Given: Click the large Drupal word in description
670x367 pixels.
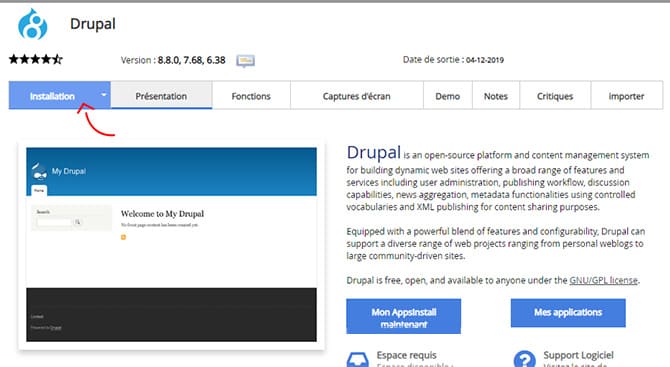Looking at the screenshot, I should point(373,153).
